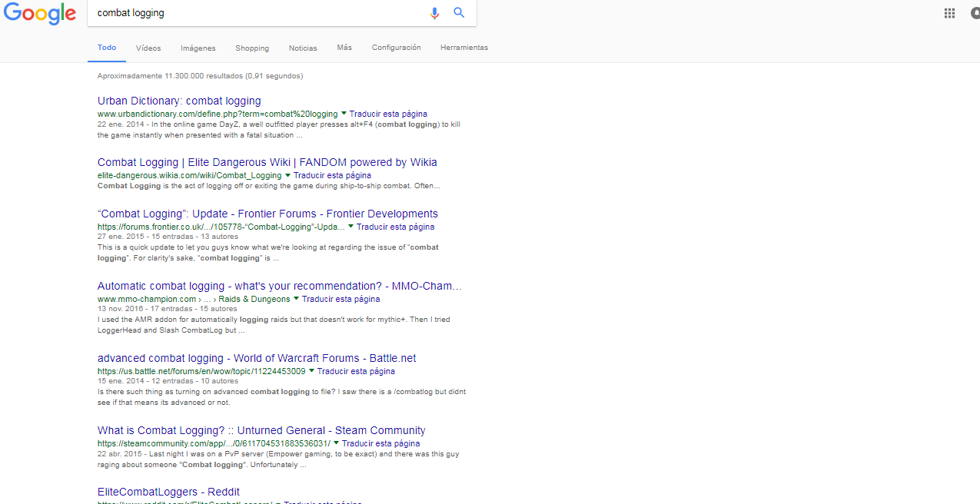Click 'Traducir esta página' for Frontier Forums
980x504 pixels.
click(395, 227)
